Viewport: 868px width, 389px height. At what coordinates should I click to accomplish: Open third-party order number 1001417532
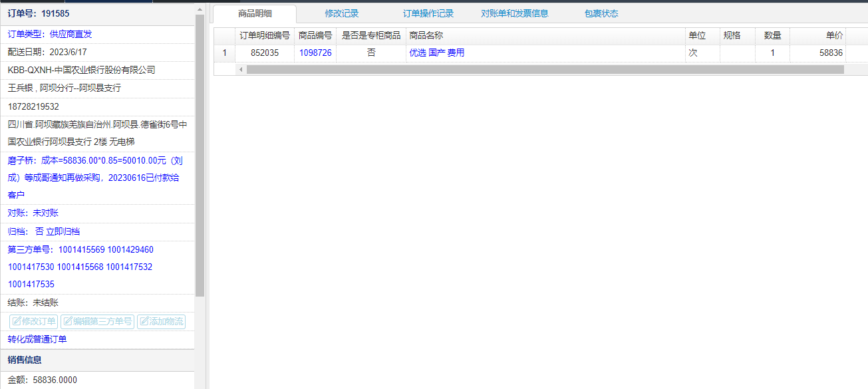129,267
